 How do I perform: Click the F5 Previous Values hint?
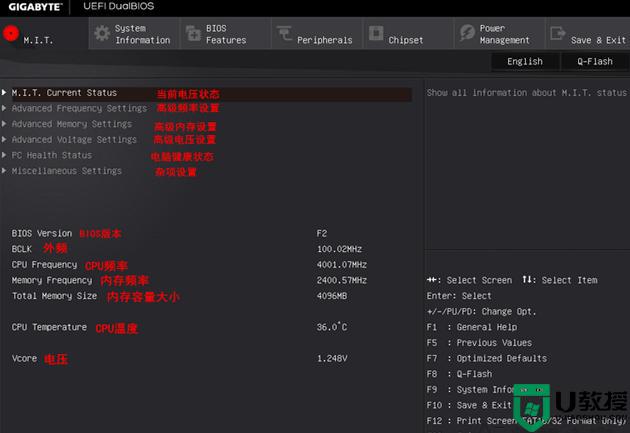[x=479, y=343]
